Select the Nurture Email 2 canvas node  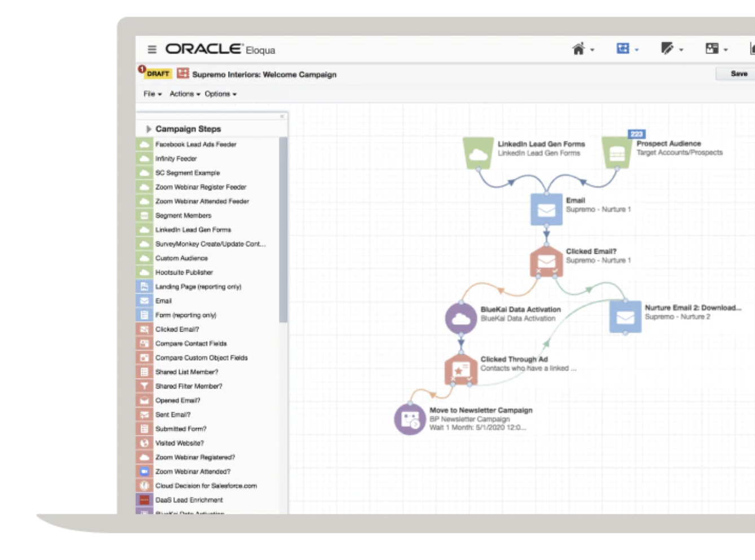625,317
